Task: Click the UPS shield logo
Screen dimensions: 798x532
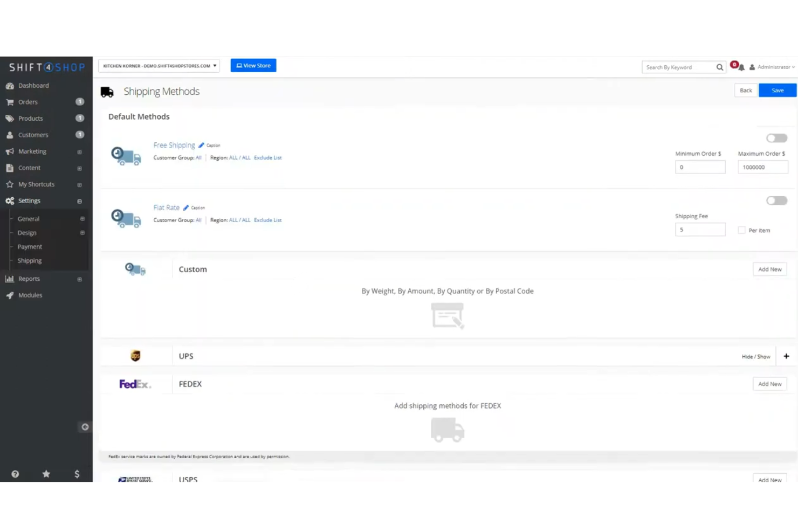Action: tap(135, 356)
